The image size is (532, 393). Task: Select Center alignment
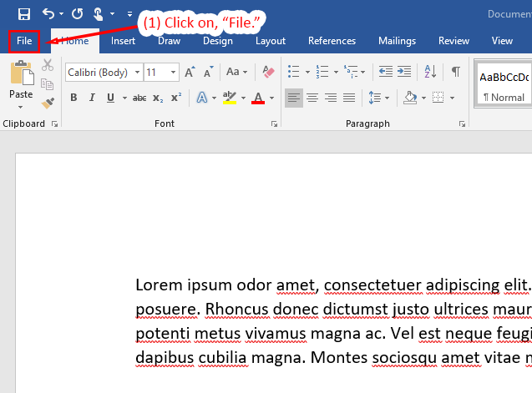pos(312,98)
